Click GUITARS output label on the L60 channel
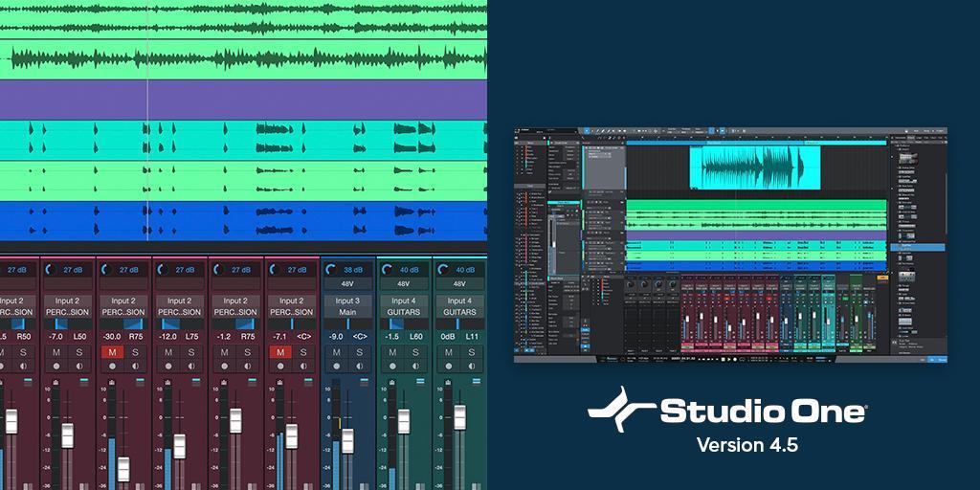The height and width of the screenshot is (490, 980). point(404,312)
